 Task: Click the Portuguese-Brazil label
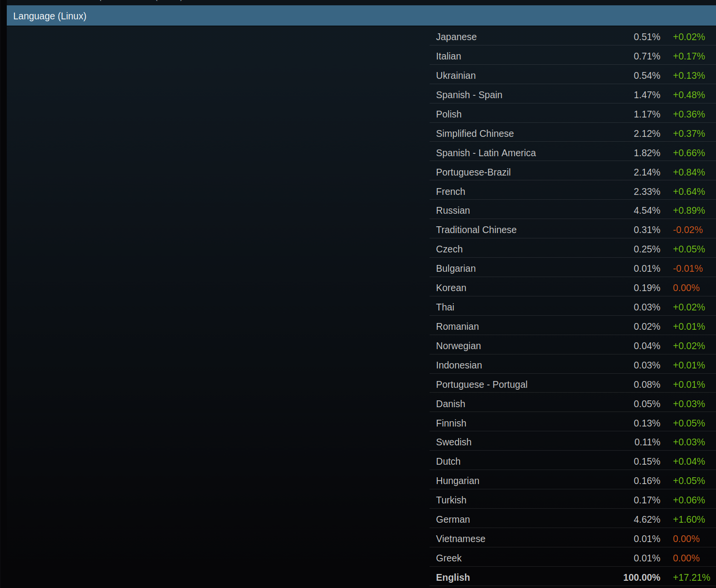click(x=474, y=172)
